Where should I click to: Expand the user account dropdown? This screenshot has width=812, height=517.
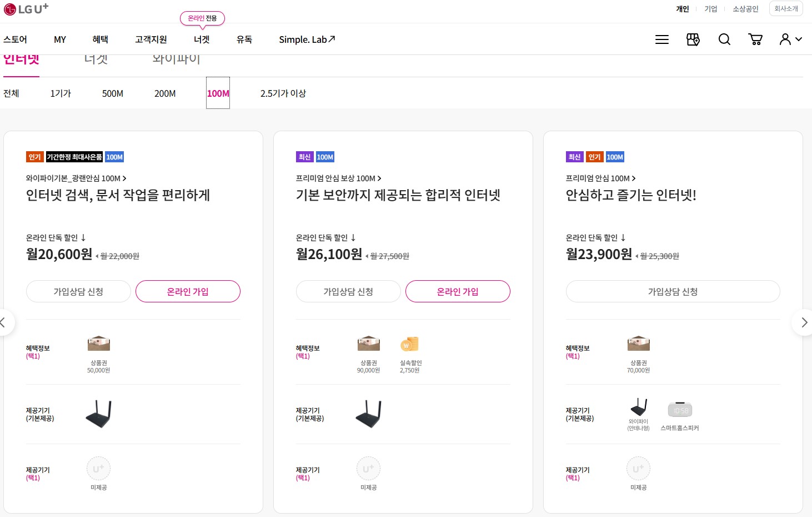[791, 39]
